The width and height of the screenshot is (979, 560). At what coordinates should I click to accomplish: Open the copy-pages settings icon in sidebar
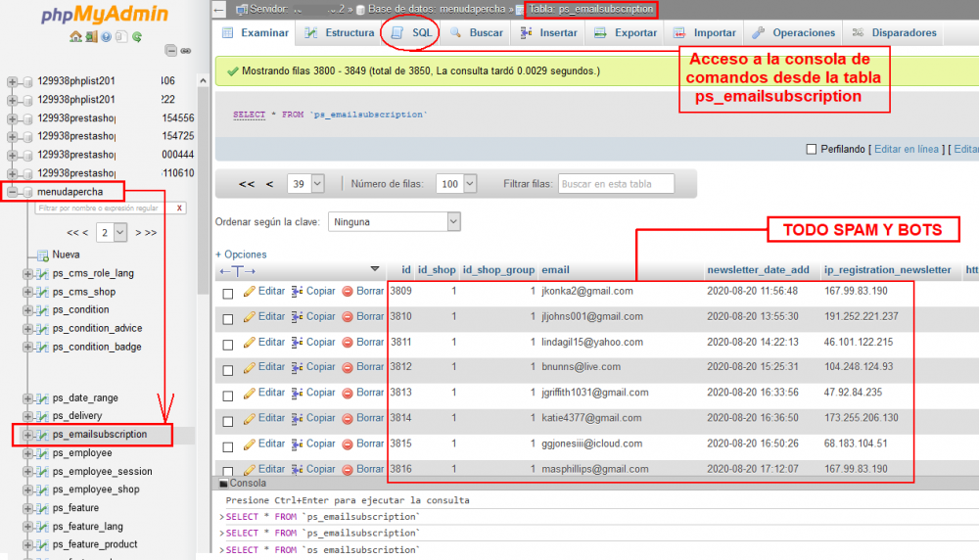121,37
